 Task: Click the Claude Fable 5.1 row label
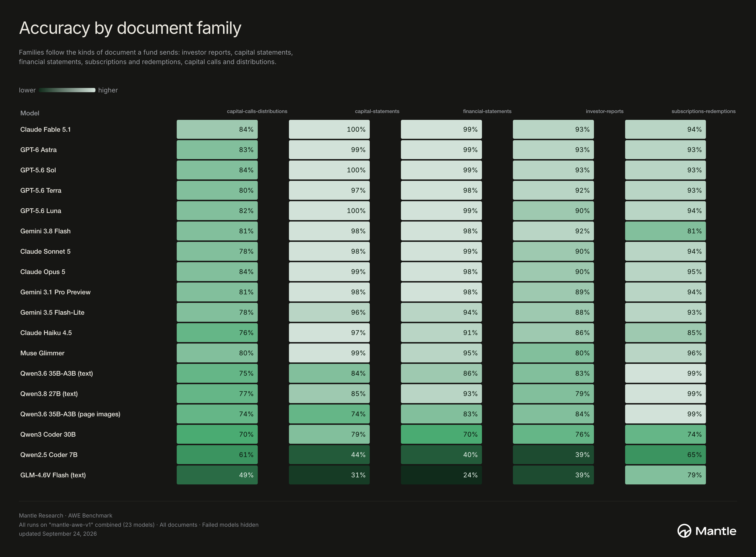coord(46,130)
